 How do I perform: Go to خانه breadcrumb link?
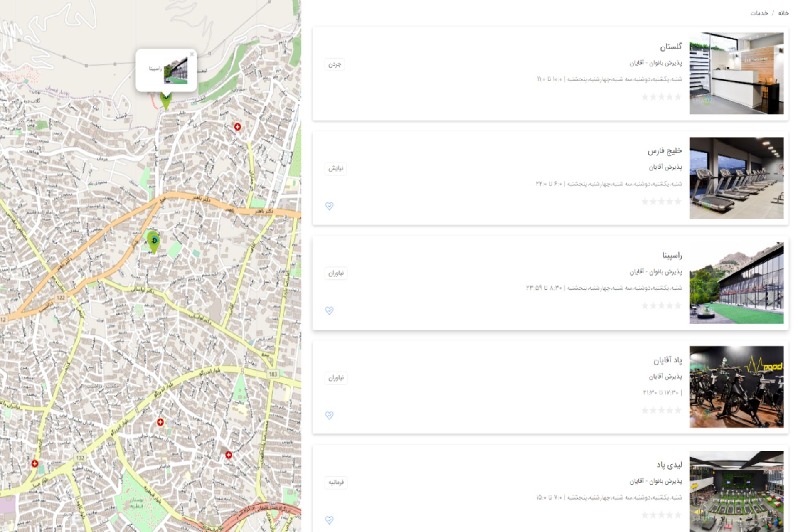[783, 13]
